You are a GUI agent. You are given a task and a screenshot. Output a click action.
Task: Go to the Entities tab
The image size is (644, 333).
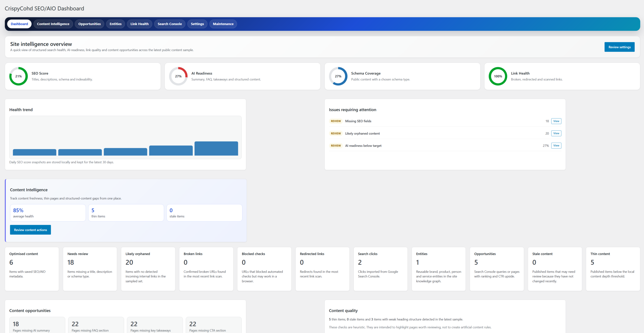[x=115, y=24]
